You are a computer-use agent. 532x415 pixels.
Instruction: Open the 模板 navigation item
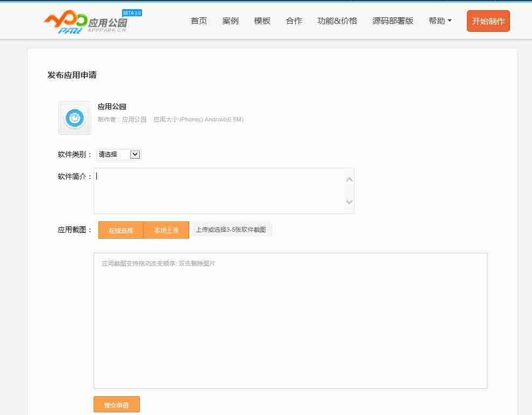click(262, 21)
